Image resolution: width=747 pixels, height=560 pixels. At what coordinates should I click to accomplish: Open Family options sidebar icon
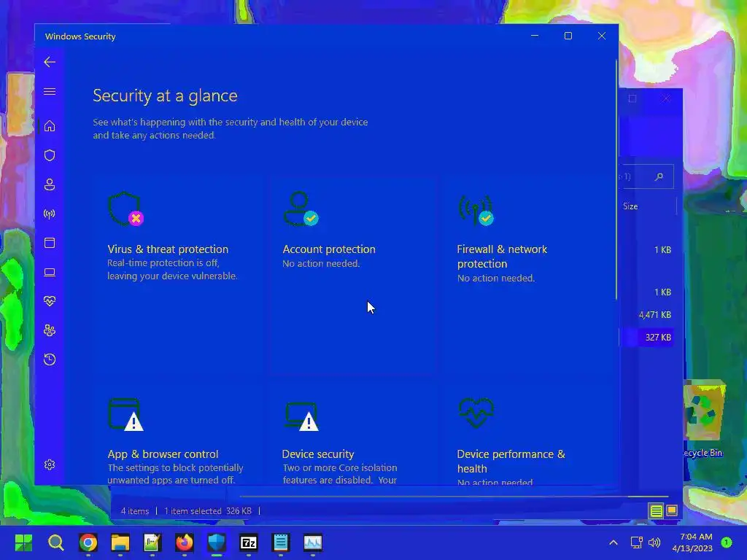tap(50, 330)
